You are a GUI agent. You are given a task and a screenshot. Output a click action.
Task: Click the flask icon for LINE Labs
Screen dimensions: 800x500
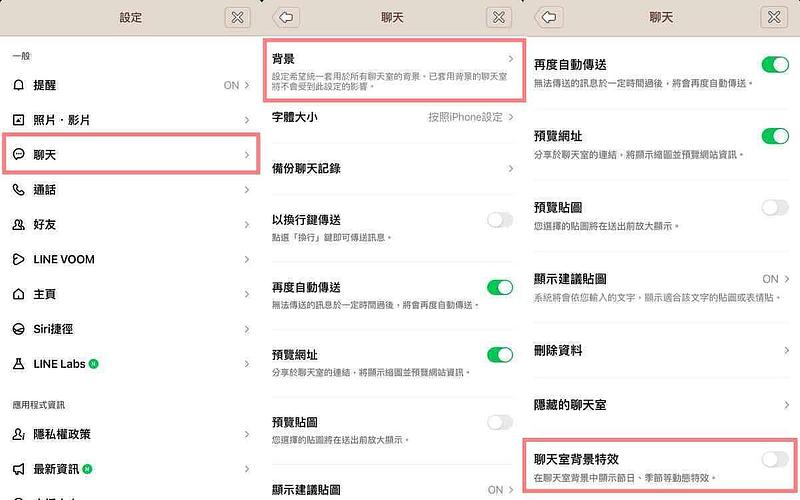click(x=18, y=364)
